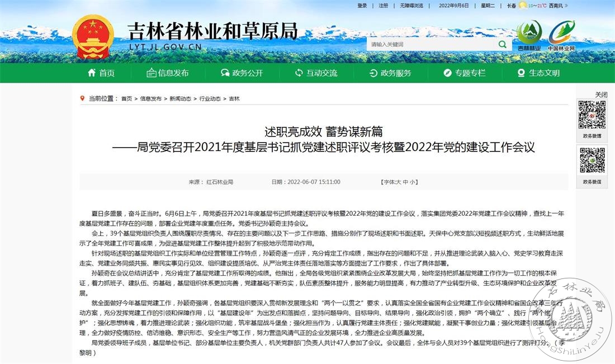615x364 pixels.
Task: Open the 政务微信 QR code
Action: 592,160
